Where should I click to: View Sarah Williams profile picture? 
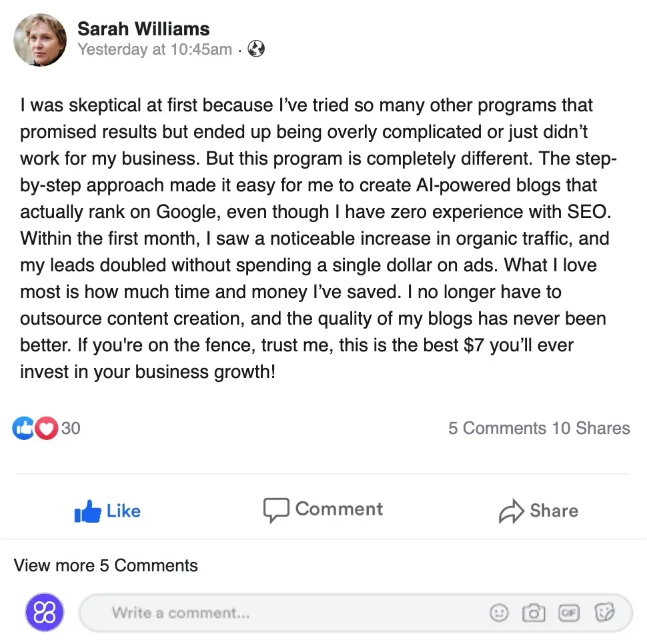point(40,39)
